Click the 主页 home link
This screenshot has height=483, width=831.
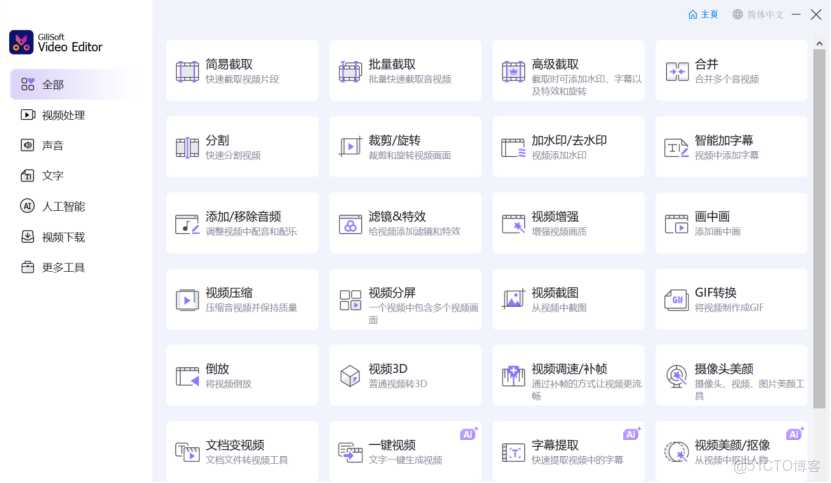tap(703, 14)
